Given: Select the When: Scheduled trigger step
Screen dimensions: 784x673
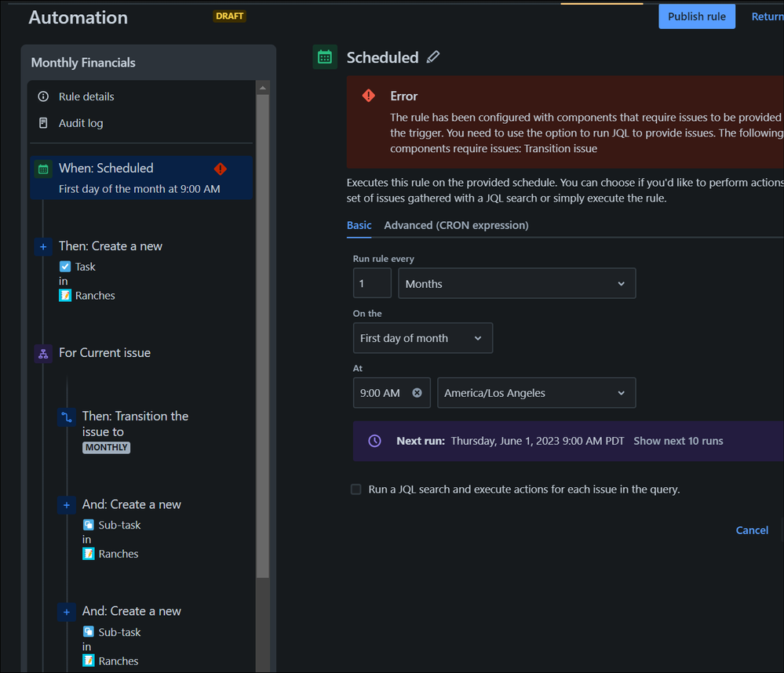Looking at the screenshot, I should (x=141, y=178).
